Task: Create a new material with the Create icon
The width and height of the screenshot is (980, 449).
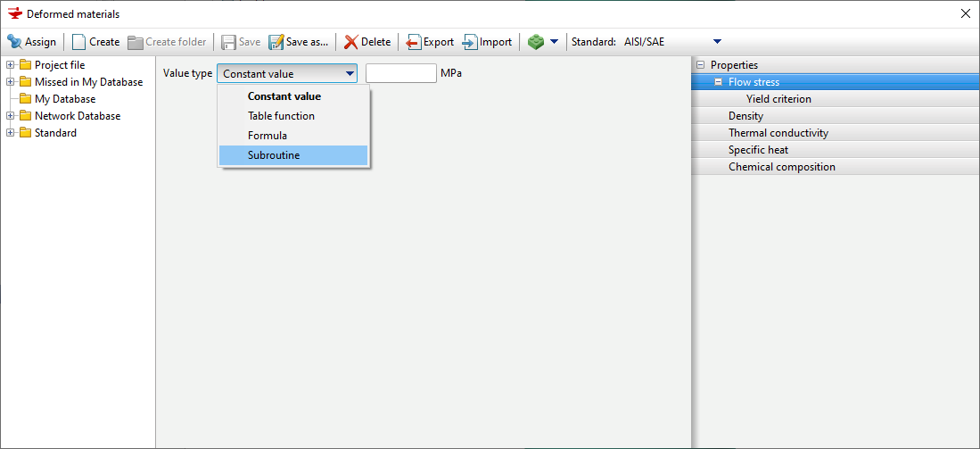Action: [79, 42]
